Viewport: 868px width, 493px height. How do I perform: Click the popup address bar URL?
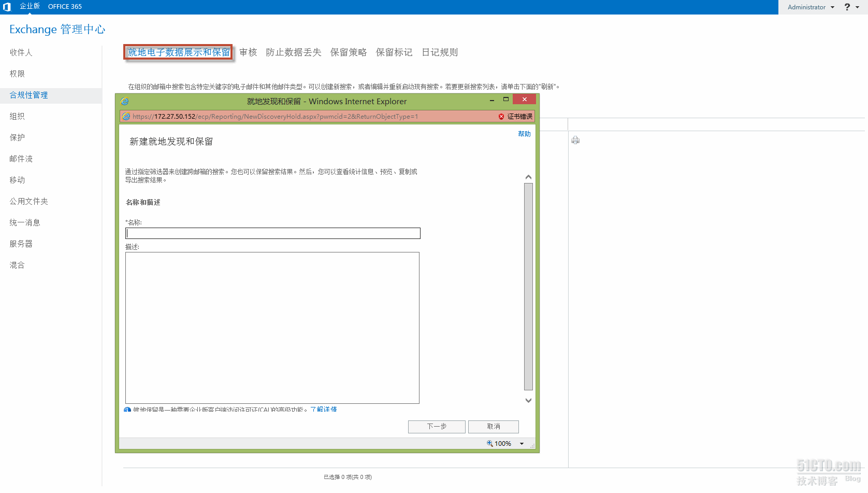click(x=275, y=117)
